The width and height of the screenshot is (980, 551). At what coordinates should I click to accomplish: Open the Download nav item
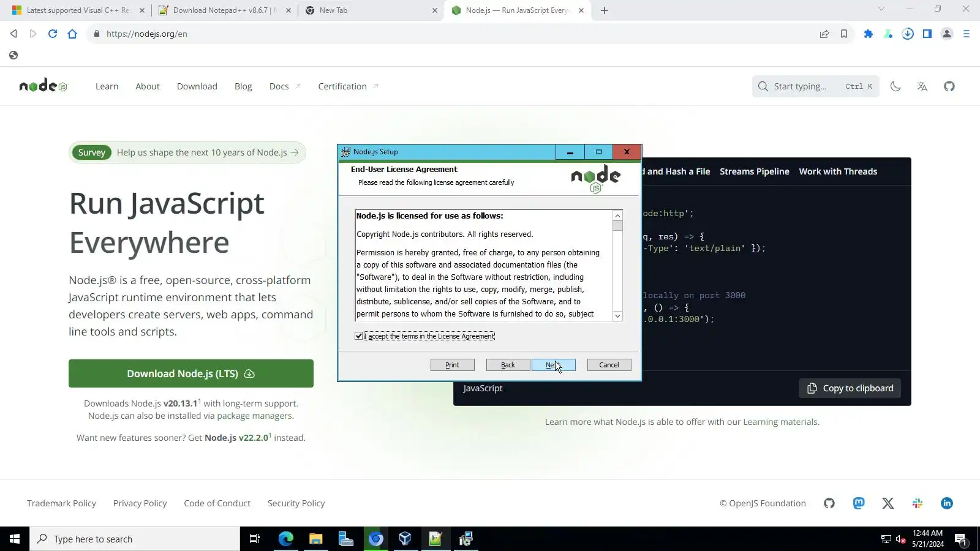197,86
